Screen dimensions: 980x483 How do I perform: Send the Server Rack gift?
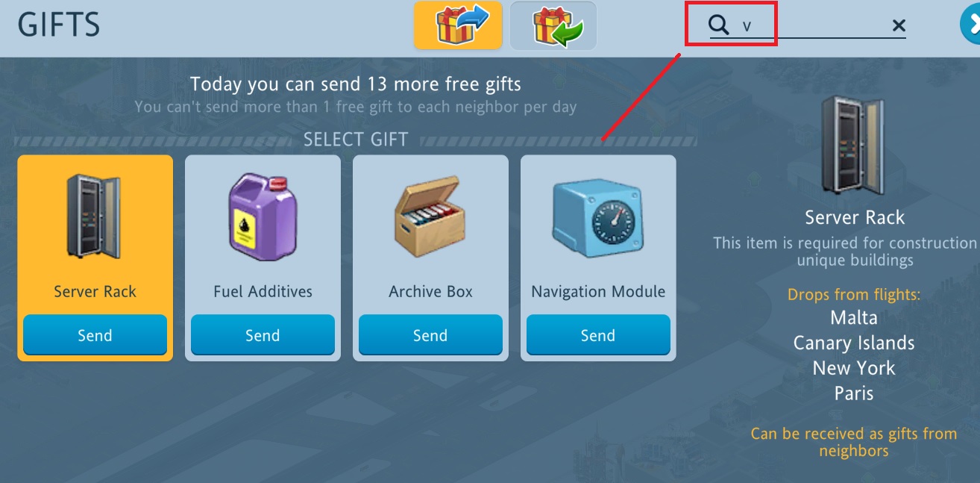click(95, 335)
